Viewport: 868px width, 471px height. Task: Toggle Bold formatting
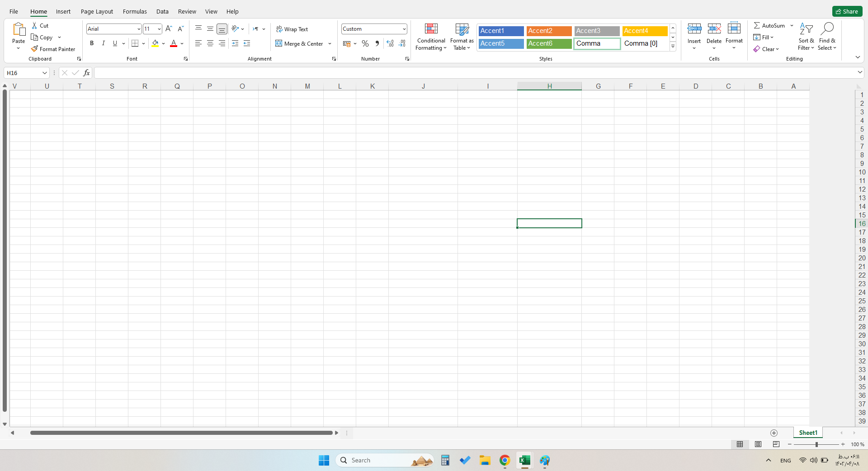pyautogui.click(x=92, y=43)
